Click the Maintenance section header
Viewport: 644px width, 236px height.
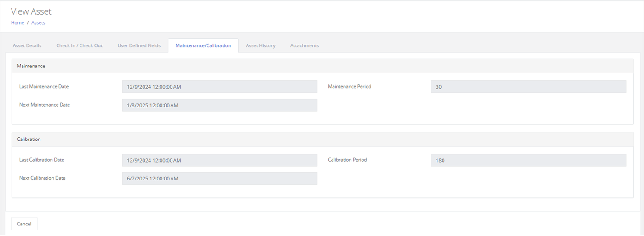[323, 66]
